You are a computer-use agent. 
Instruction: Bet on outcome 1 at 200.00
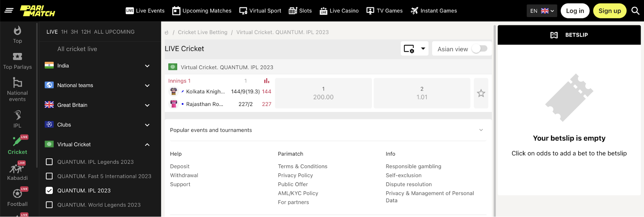pyautogui.click(x=323, y=93)
